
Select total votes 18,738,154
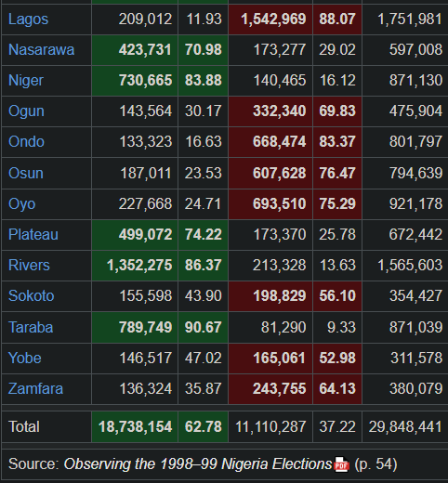point(135,426)
